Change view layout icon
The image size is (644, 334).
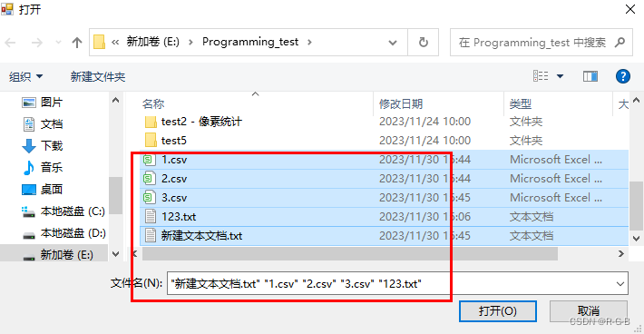[541, 76]
